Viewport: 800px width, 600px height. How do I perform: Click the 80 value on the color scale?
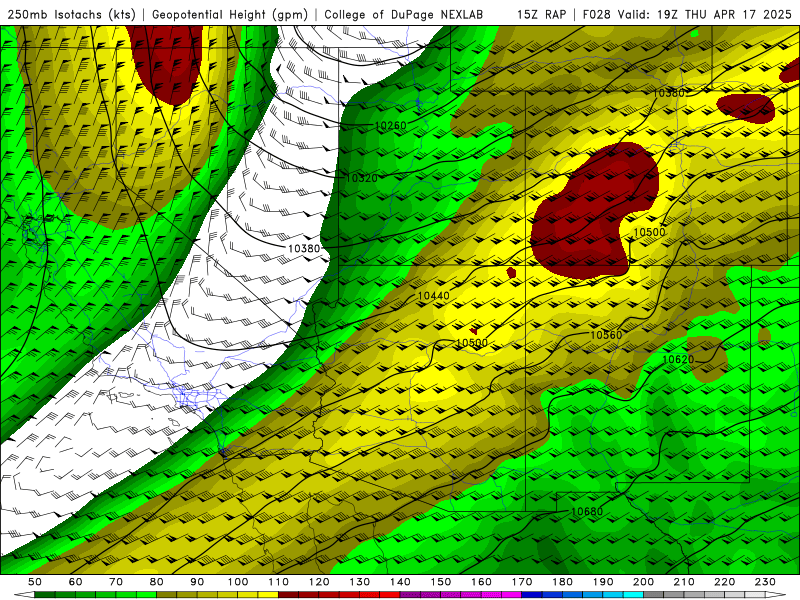tap(157, 582)
